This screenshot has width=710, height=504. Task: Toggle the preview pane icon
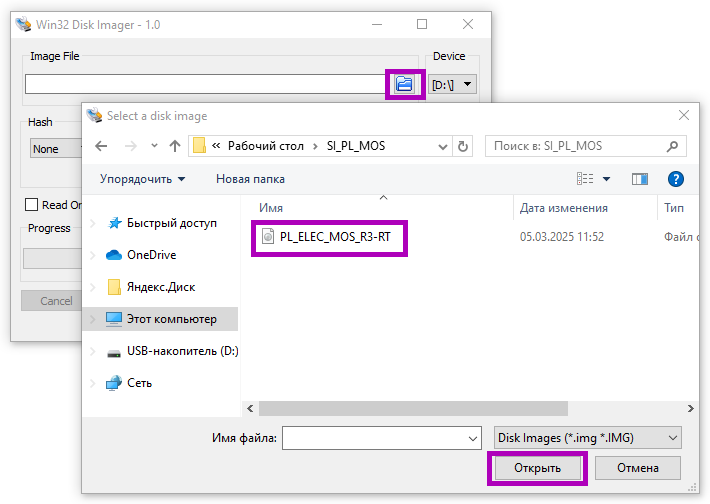point(639,179)
